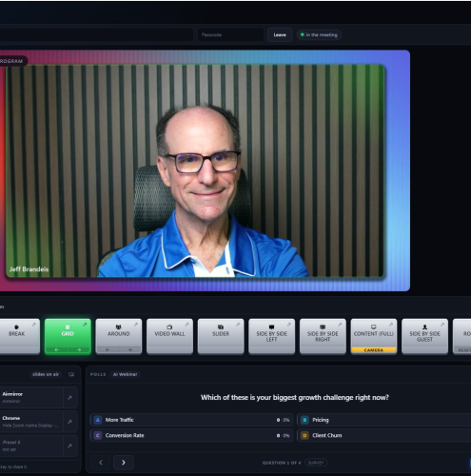Click the wrench icon on SIDE BY SIDE RIGHT
This screenshot has height=476, width=471.
click(x=341, y=325)
